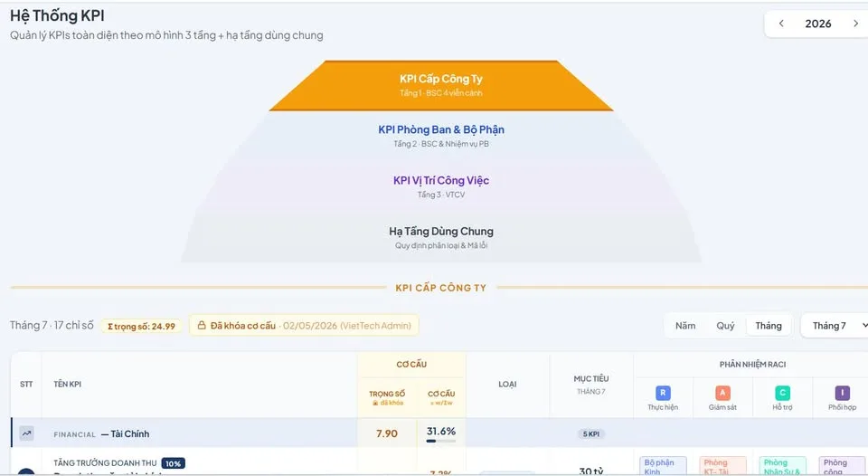
Task: Click the lock icon in Đã khóa cơ cấu badge
Action: pyautogui.click(x=202, y=326)
